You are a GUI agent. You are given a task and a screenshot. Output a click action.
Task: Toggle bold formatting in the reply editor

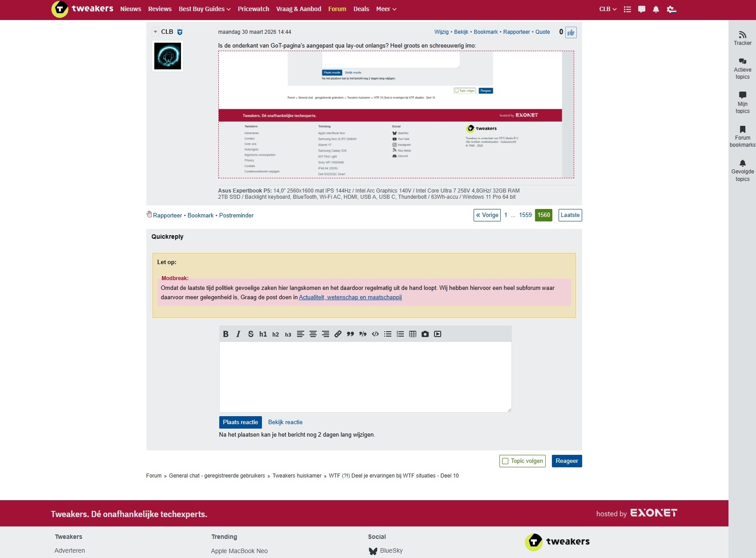pyautogui.click(x=226, y=333)
